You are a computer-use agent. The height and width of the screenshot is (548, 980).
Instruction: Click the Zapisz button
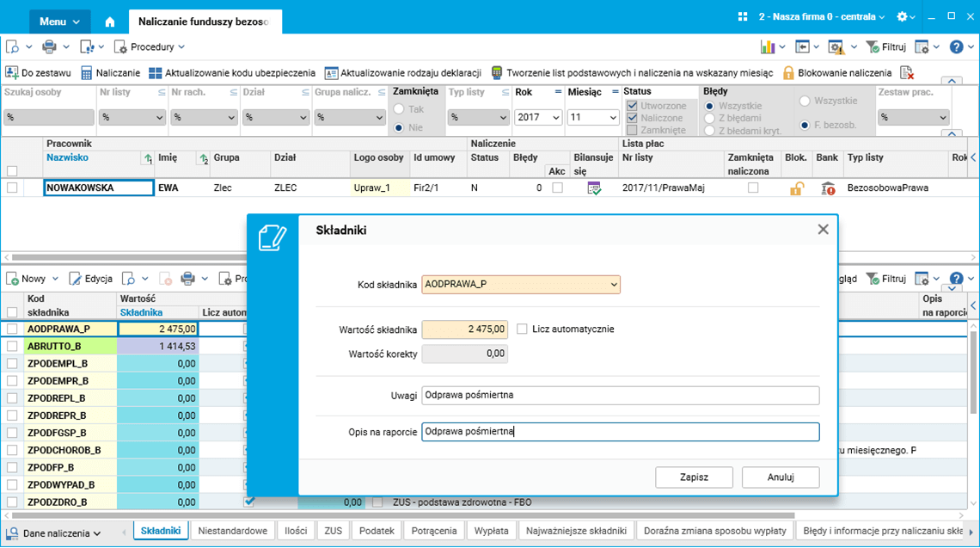pos(694,477)
